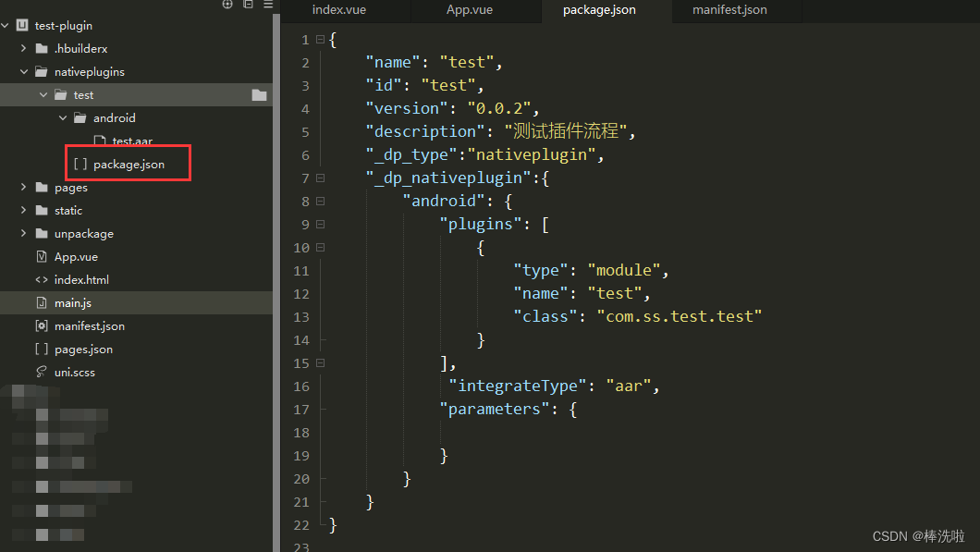Click the uni.scss stylesheet icon

(41, 373)
